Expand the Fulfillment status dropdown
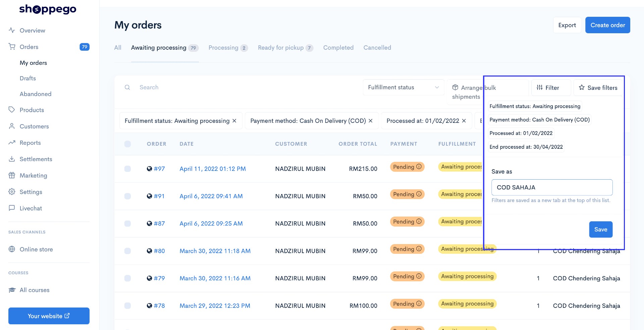The height and width of the screenshot is (330, 644). pos(404,87)
